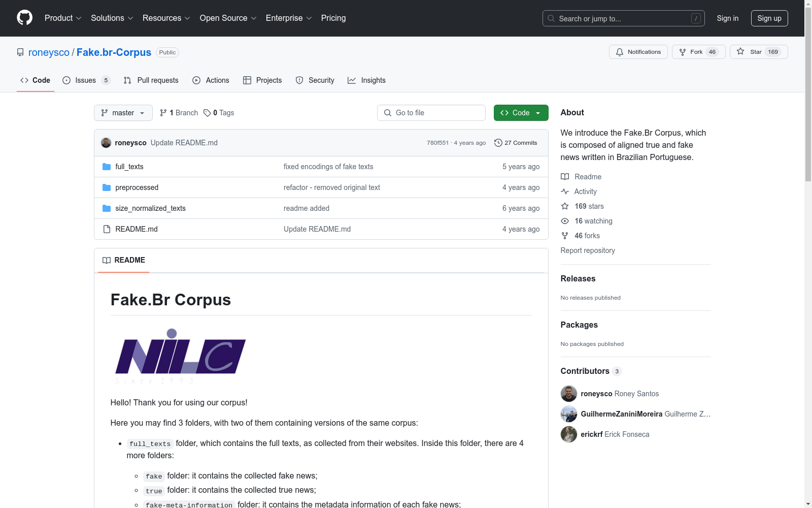Open the Pricing page
The width and height of the screenshot is (812, 508).
[x=333, y=18]
